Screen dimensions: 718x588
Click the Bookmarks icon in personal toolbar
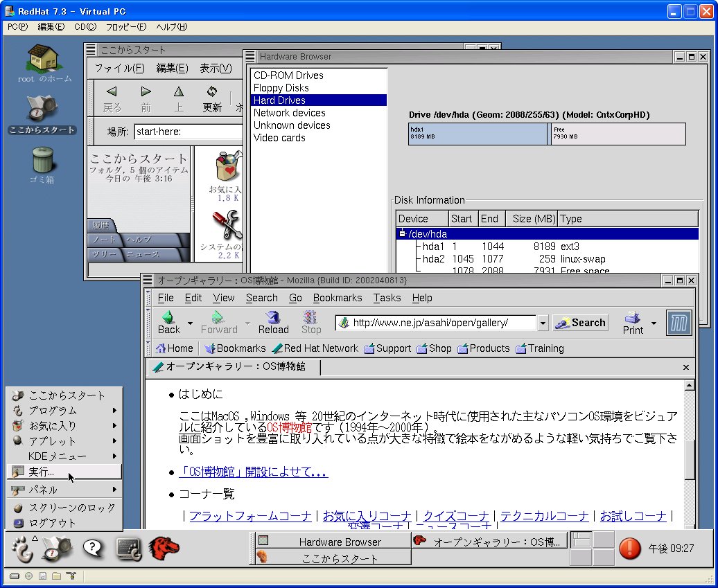click(x=210, y=348)
